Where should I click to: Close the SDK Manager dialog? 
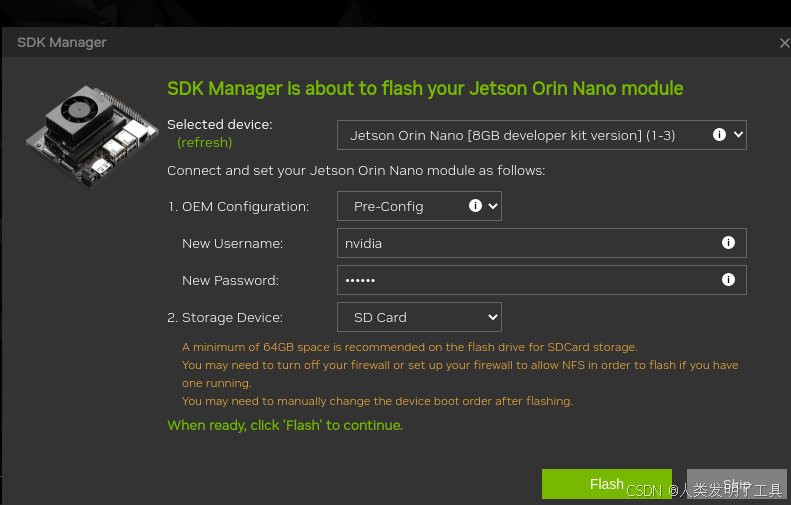click(784, 43)
